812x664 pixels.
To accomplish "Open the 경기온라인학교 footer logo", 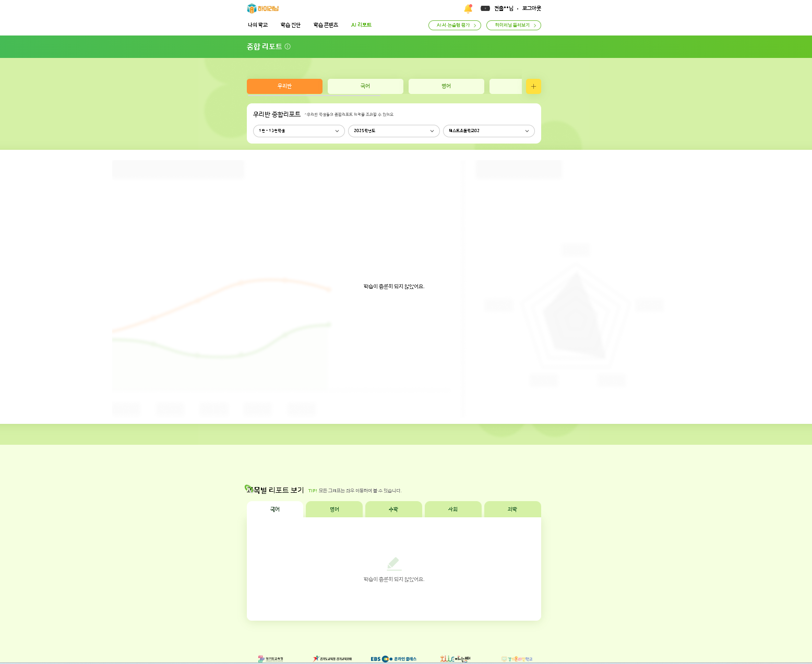I will [x=517, y=659].
